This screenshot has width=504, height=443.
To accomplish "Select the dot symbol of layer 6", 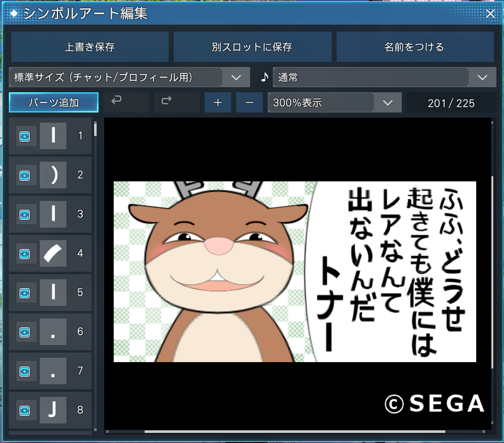I will [x=53, y=332].
